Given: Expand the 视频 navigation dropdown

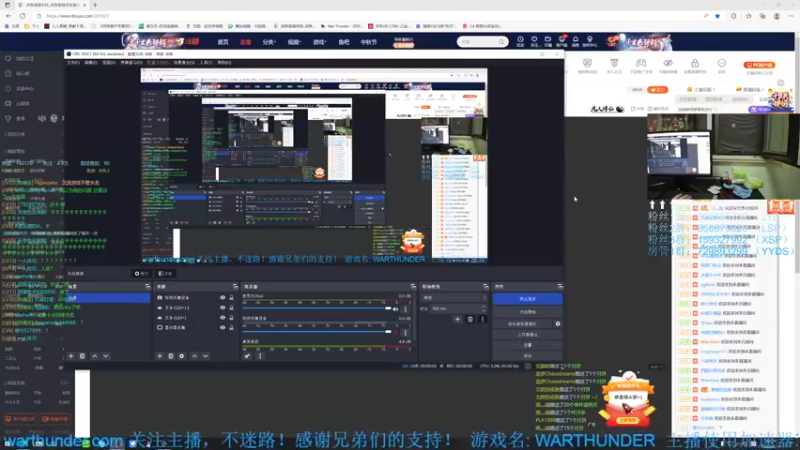Looking at the screenshot, I should pyautogui.click(x=294, y=42).
